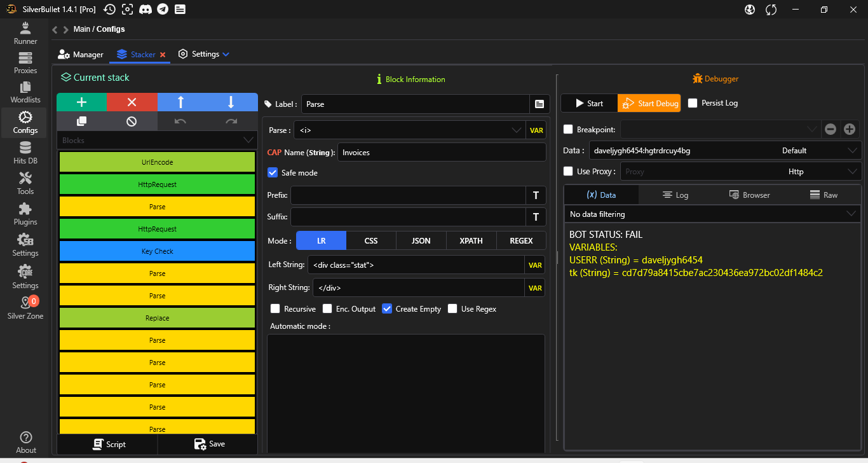Disable the Safe mode checkbox
Screen dimensions: 868x463
click(273, 172)
